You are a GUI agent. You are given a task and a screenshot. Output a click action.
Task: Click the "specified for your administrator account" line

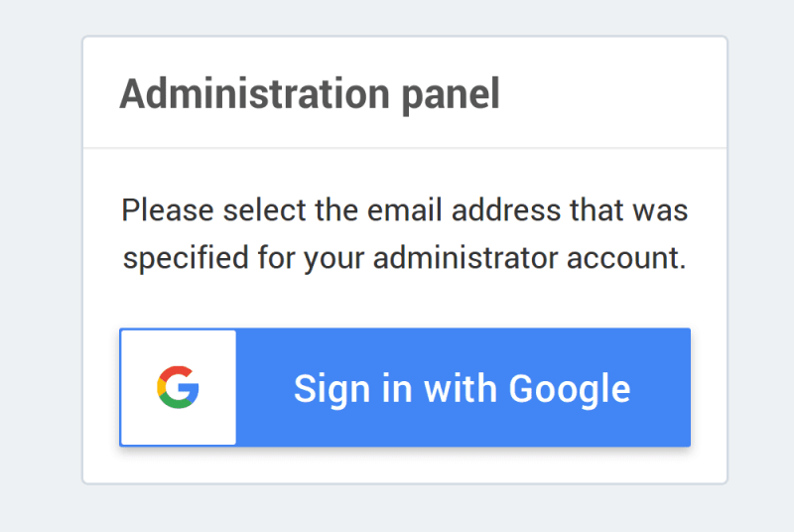pyautogui.click(x=404, y=258)
